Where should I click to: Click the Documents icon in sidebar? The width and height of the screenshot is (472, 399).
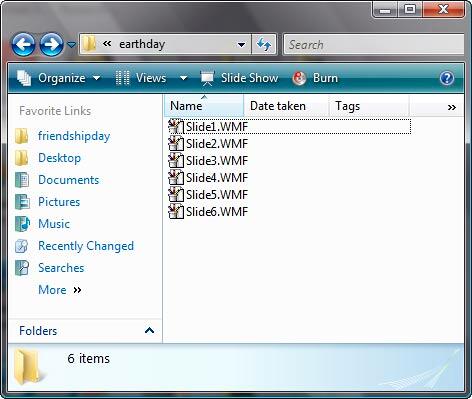[22, 180]
